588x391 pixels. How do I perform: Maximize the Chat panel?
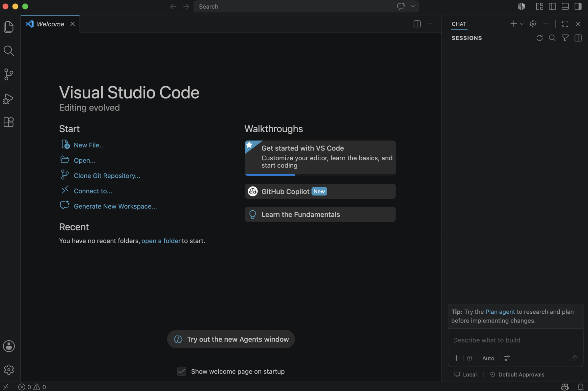(565, 24)
